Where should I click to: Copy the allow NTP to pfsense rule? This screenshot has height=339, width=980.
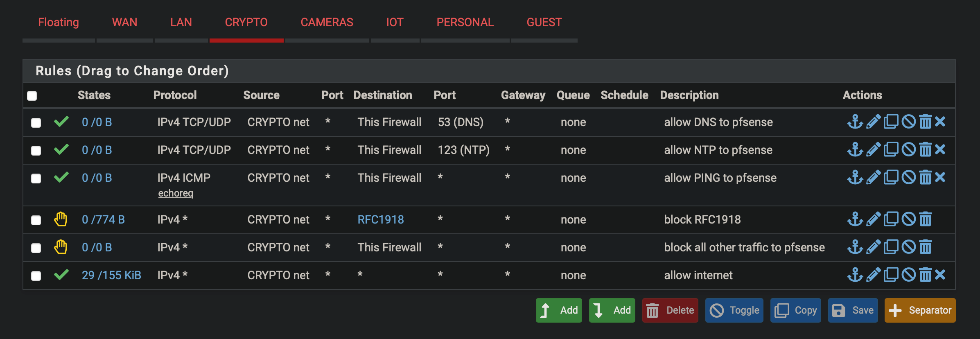pyautogui.click(x=891, y=149)
